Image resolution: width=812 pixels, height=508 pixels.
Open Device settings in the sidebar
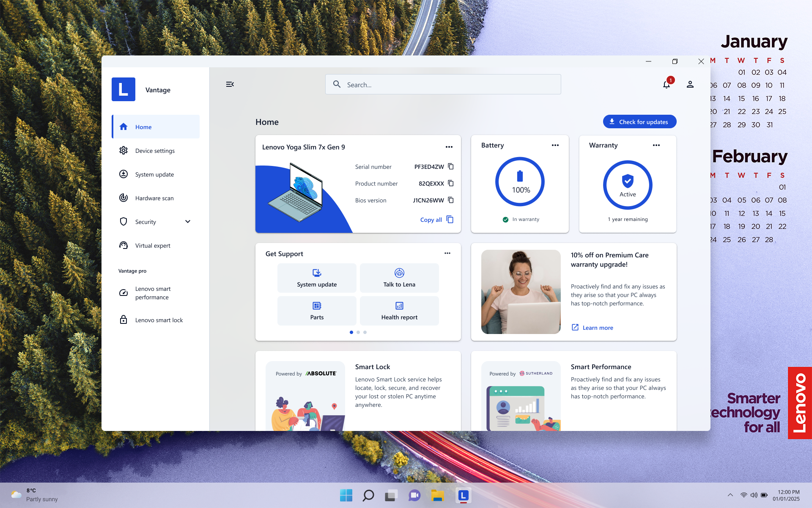click(x=156, y=150)
